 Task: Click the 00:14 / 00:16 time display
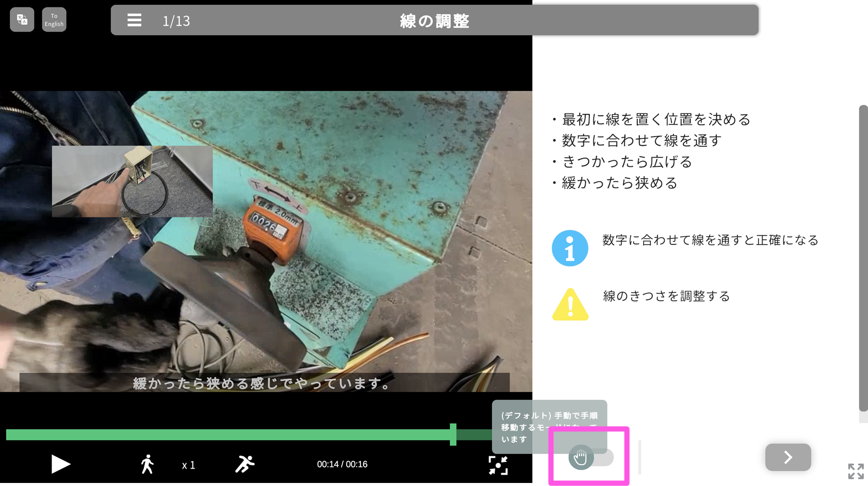click(x=342, y=464)
